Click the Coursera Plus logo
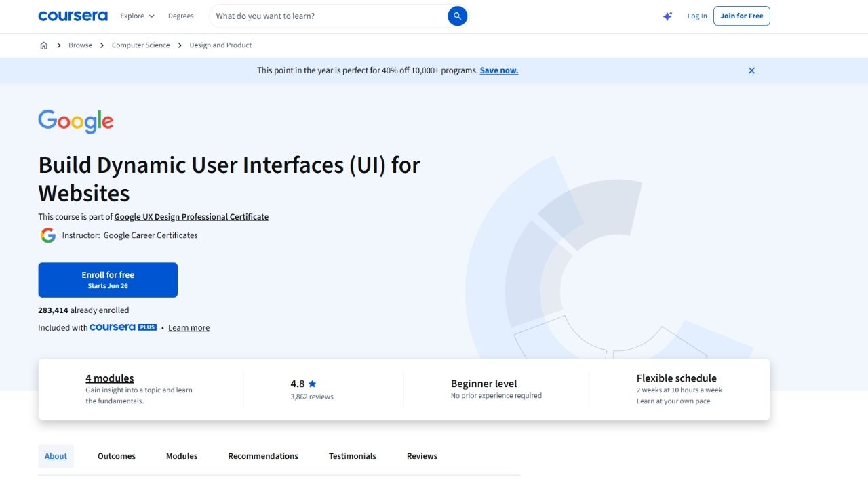The width and height of the screenshot is (868, 488). [123, 327]
